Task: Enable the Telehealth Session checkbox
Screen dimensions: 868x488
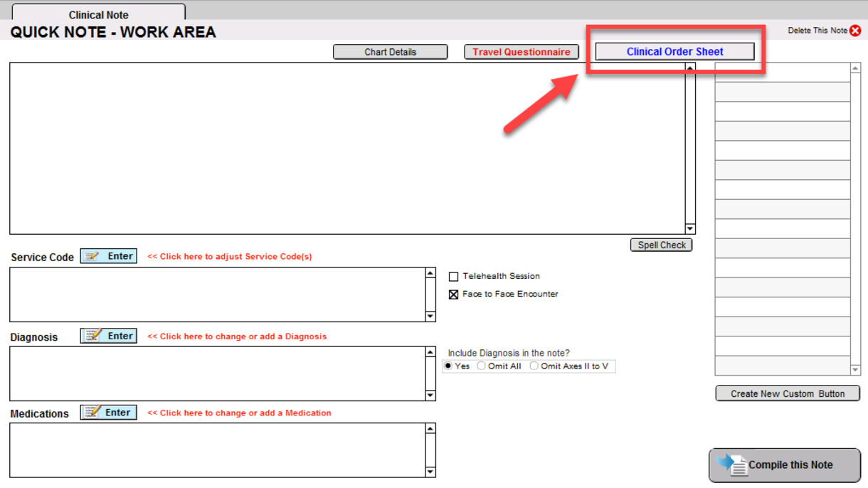Action: coord(453,277)
